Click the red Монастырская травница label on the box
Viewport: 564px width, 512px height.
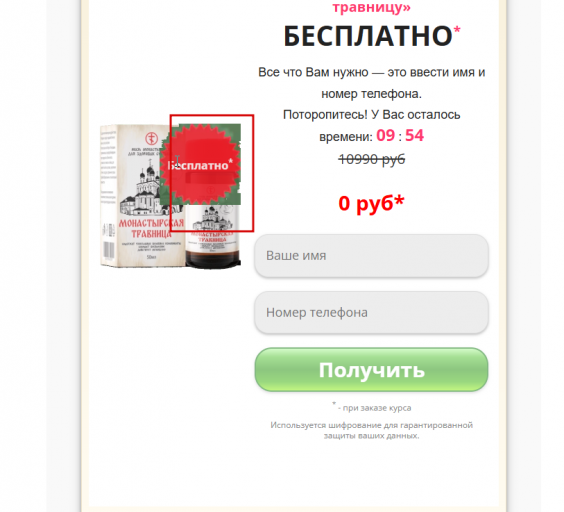151,228
